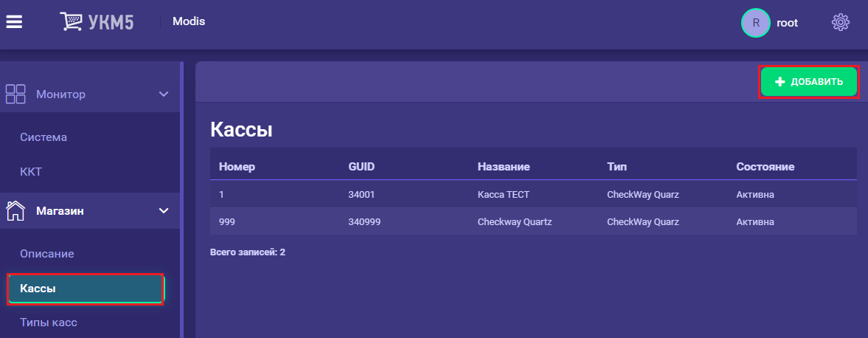
Task: Open the Касса ТЕСТ row
Action: click(533, 195)
